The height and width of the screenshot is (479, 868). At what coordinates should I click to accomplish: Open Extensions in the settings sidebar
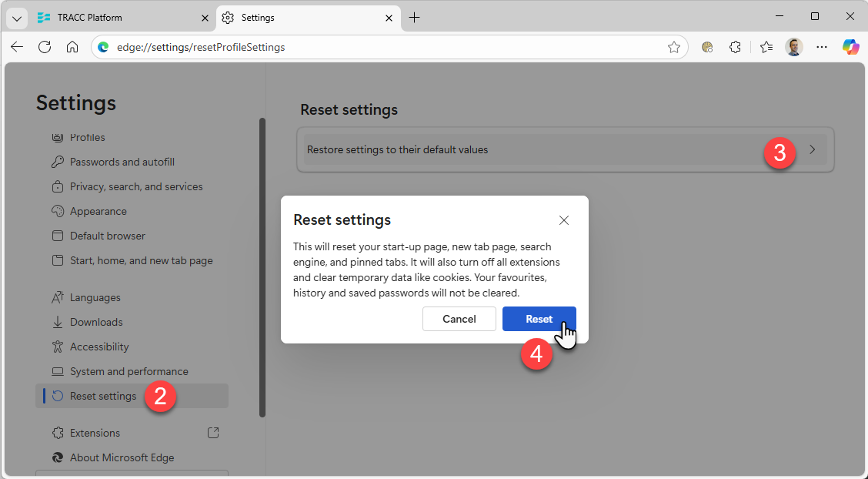[95, 433]
